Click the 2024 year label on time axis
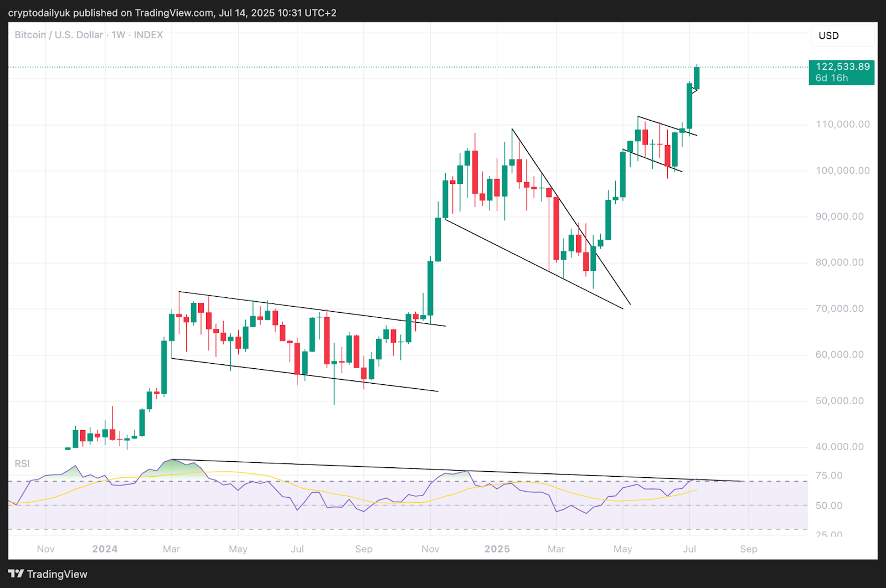The width and height of the screenshot is (886, 588). (105, 549)
